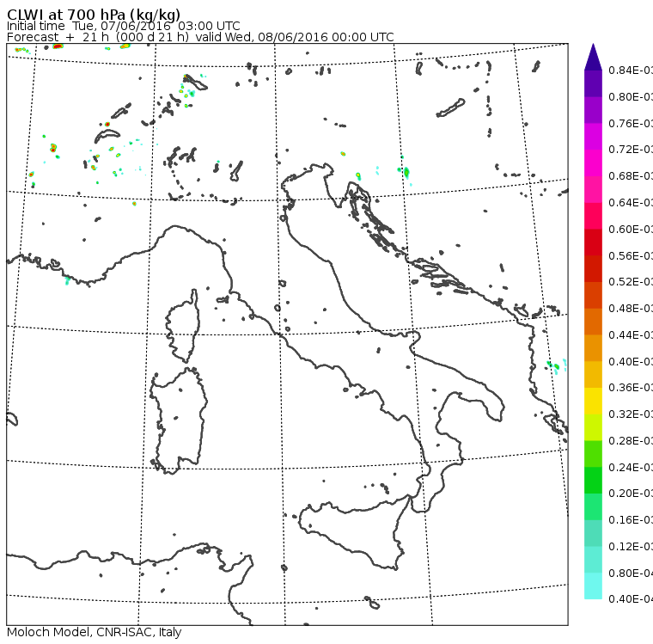
Task: Click the legend color between 0.80E-04 and 0.12E-03
Action: pyautogui.click(x=593, y=560)
